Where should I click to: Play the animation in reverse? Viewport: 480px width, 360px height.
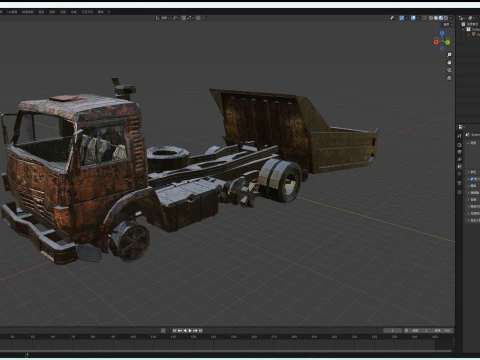185,330
